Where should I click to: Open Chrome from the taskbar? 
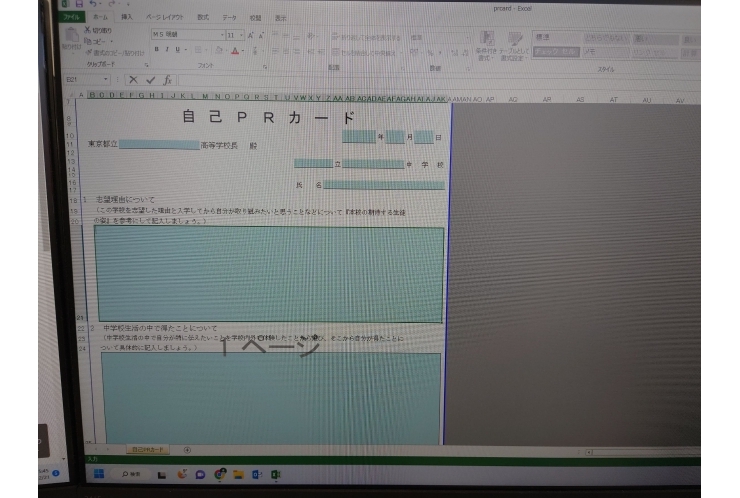click(219, 474)
